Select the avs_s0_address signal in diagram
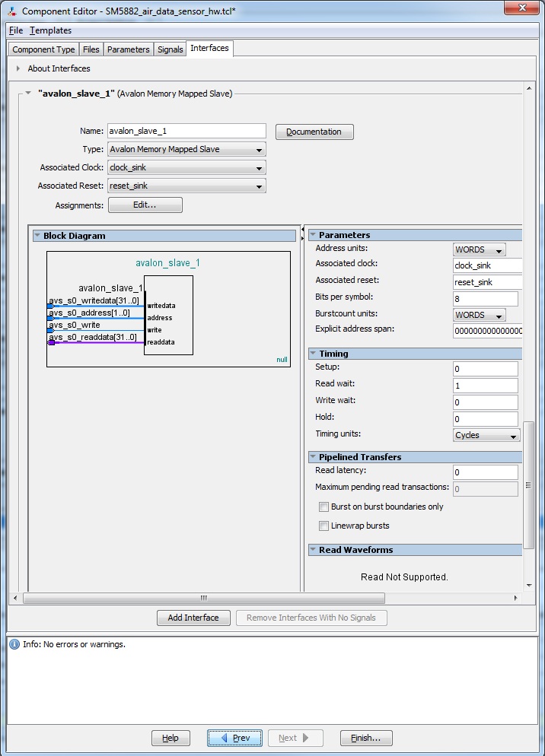Screen dimensions: 545x756 pos(89,313)
